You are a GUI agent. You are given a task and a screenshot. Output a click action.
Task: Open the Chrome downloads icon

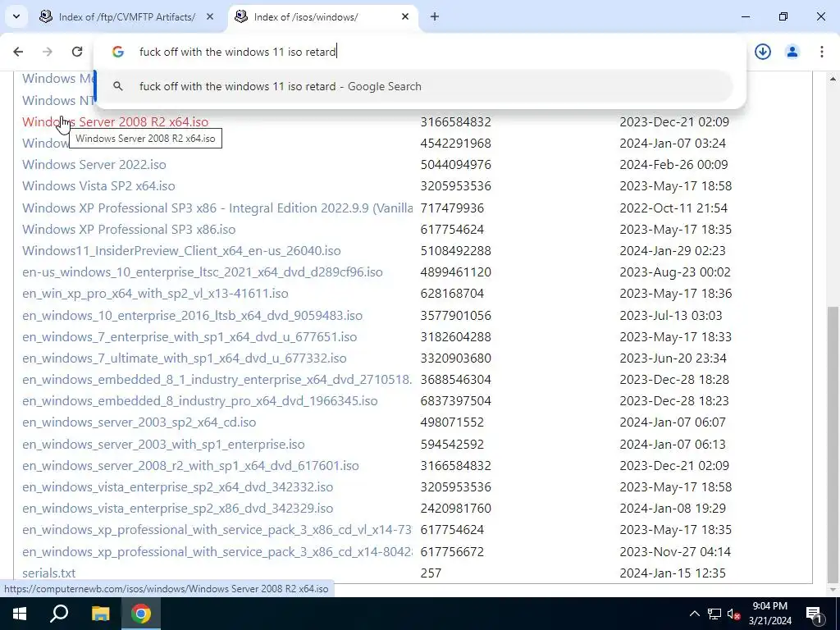tap(763, 52)
